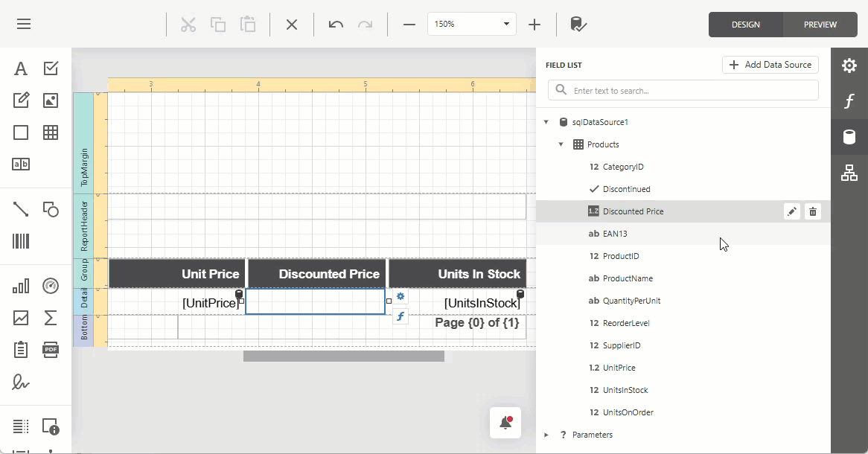868x454 pixels.
Task: Select the EAN13 field
Action: 683,234
